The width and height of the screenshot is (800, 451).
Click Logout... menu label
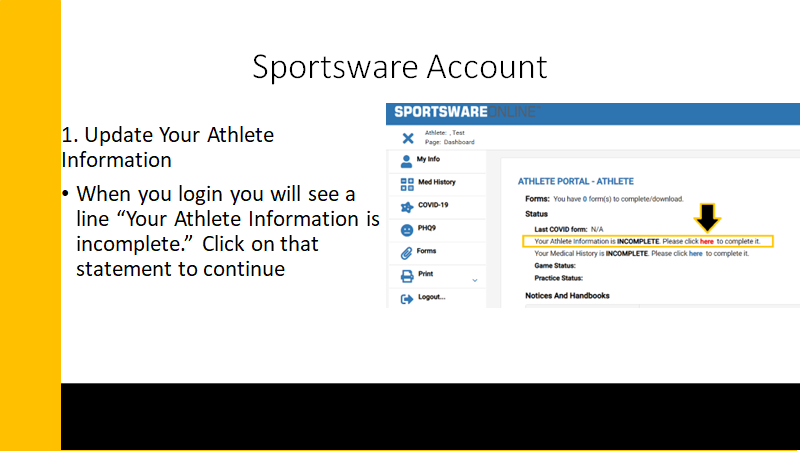(x=432, y=297)
